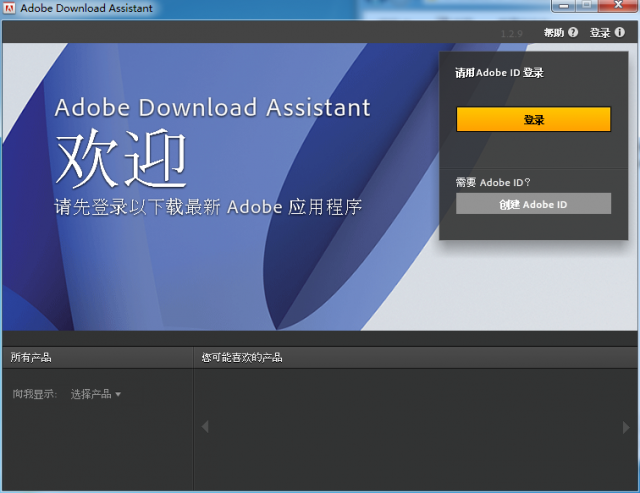
Task: Click the 请用Adobe ID 登录 heading
Action: click(x=500, y=73)
